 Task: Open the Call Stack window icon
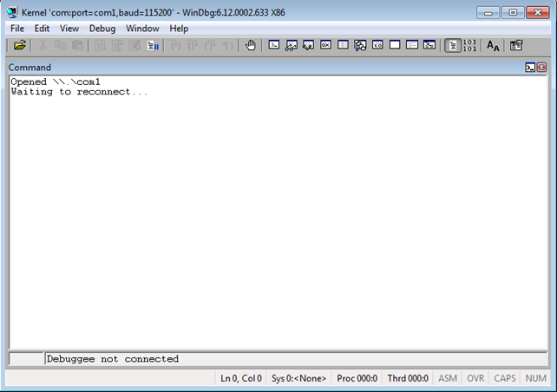tap(360, 46)
